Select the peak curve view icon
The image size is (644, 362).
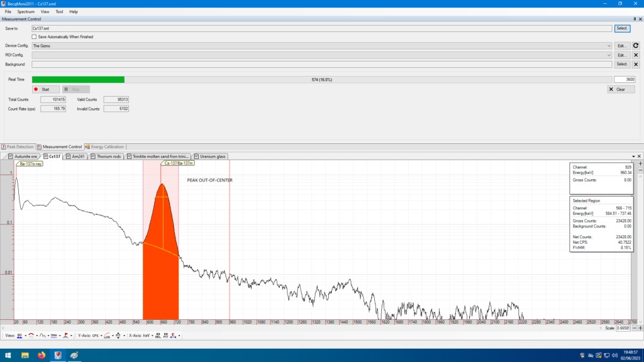(43, 336)
